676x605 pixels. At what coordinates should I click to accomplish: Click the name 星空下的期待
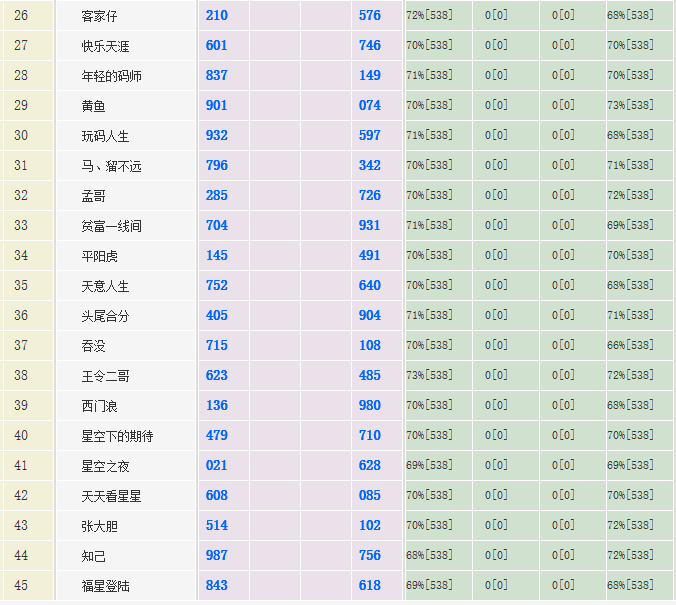(x=117, y=436)
